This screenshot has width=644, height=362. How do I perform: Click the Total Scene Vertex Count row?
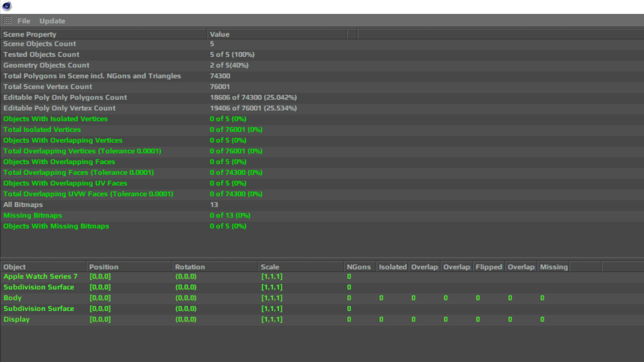point(48,87)
